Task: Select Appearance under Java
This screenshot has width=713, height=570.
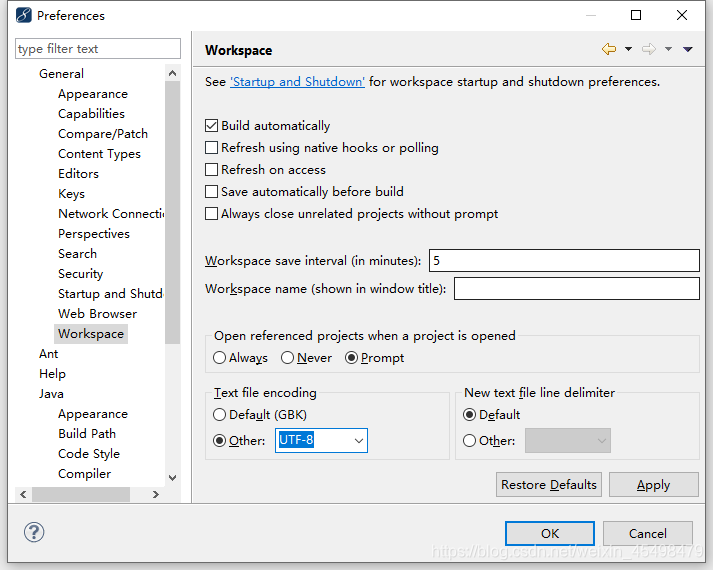Action: tap(93, 414)
